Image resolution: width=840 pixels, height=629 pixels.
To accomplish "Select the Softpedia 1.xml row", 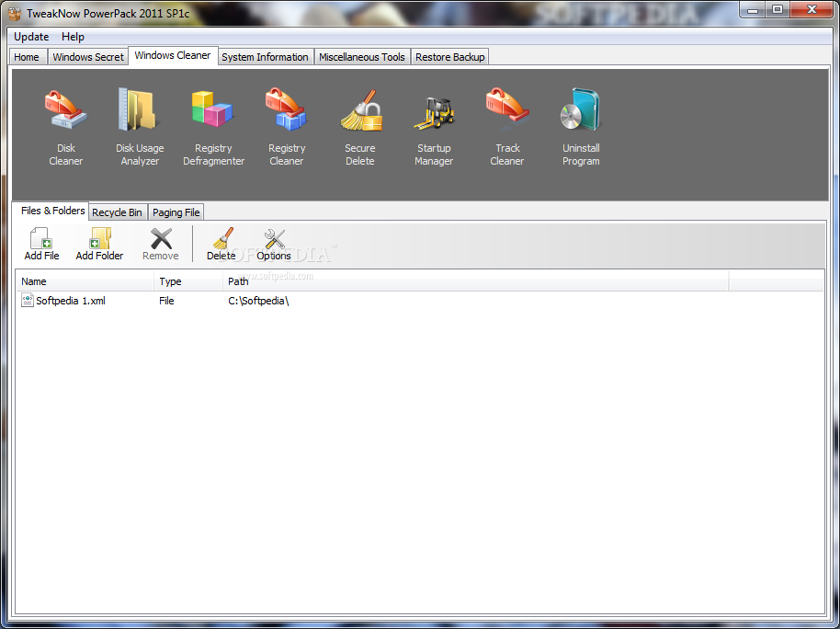I will (420, 301).
